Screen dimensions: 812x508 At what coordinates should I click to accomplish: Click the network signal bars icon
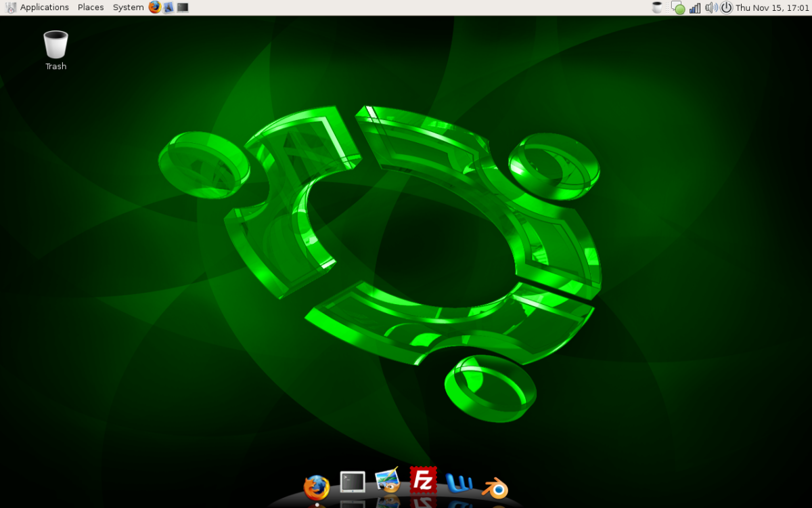pos(695,7)
